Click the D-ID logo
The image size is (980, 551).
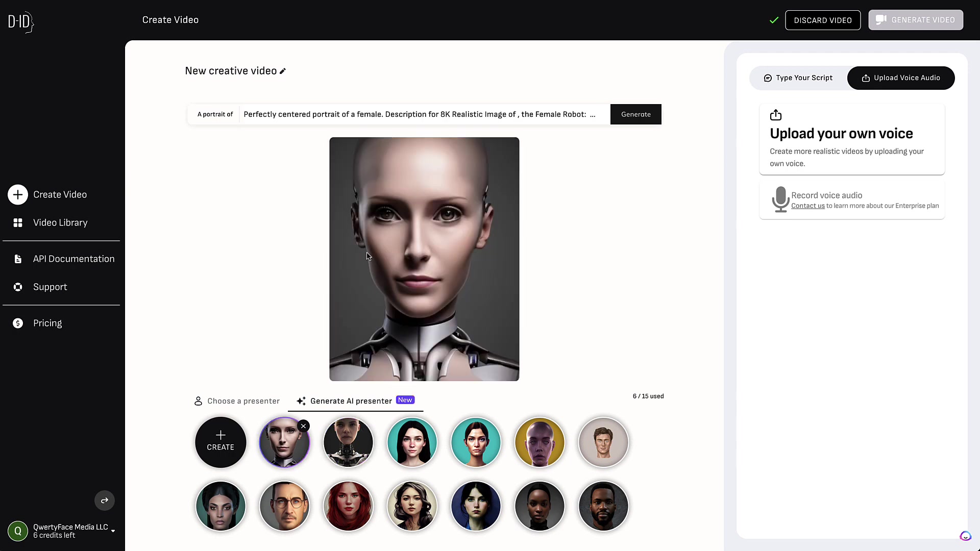(21, 22)
